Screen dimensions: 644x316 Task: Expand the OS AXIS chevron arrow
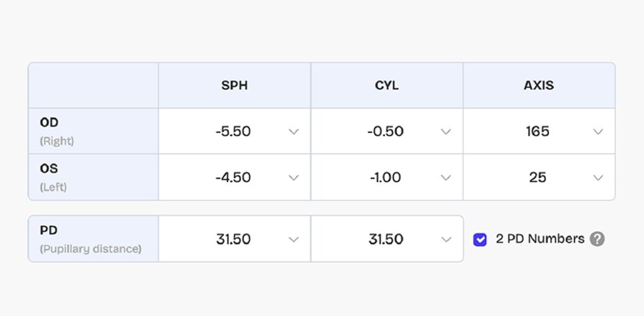pyautogui.click(x=598, y=177)
